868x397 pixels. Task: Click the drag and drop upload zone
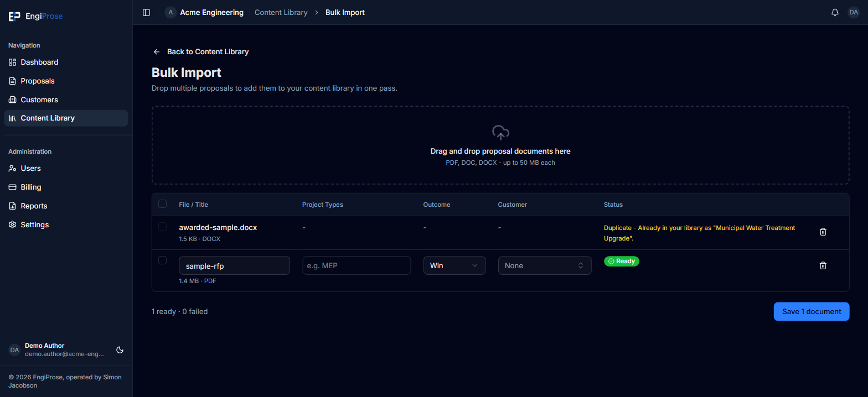click(x=500, y=145)
